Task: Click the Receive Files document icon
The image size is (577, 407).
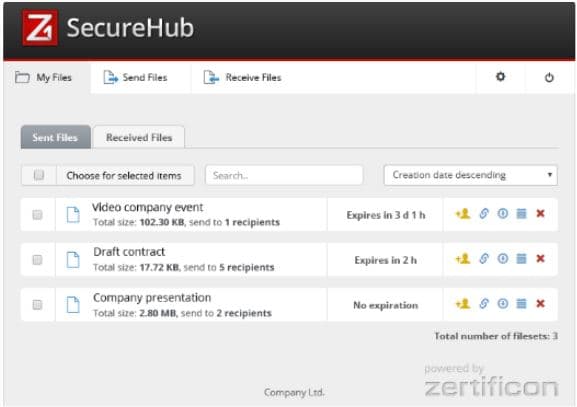Action: [211, 77]
